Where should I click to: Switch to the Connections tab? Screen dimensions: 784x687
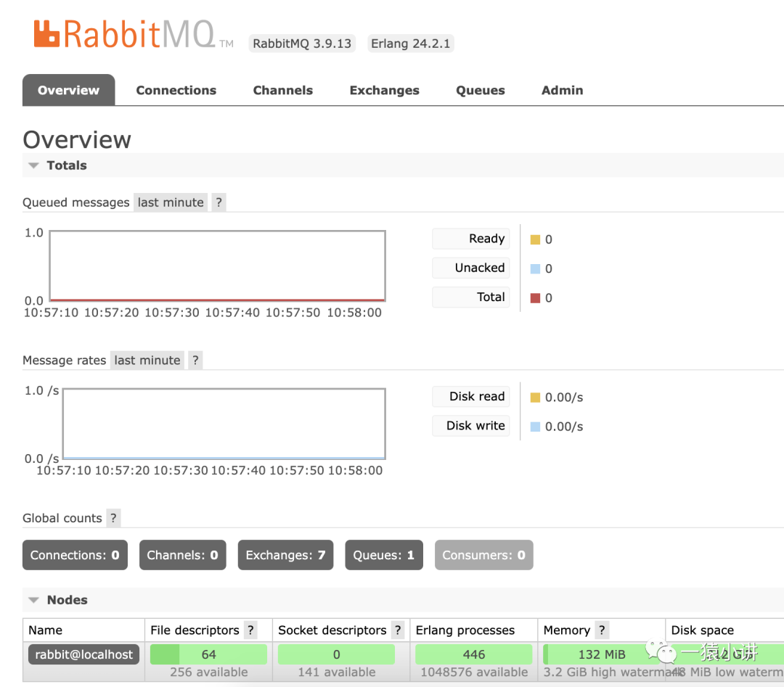coord(176,90)
